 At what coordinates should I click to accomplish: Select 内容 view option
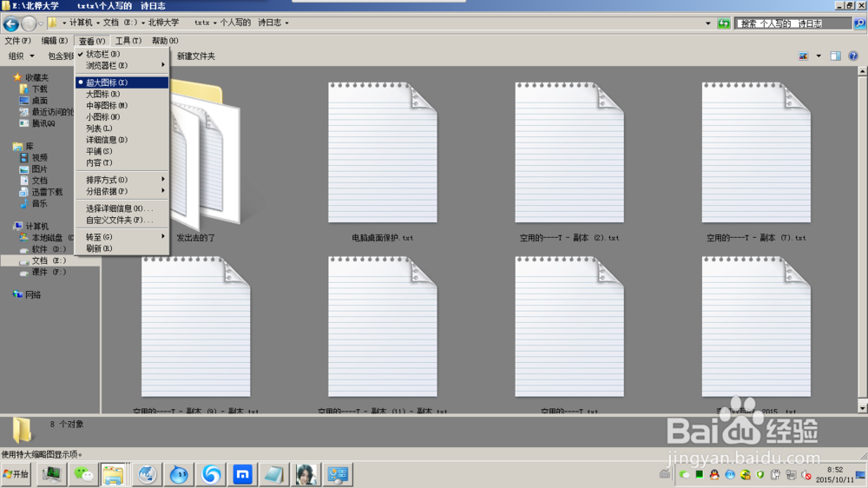pyautogui.click(x=122, y=163)
